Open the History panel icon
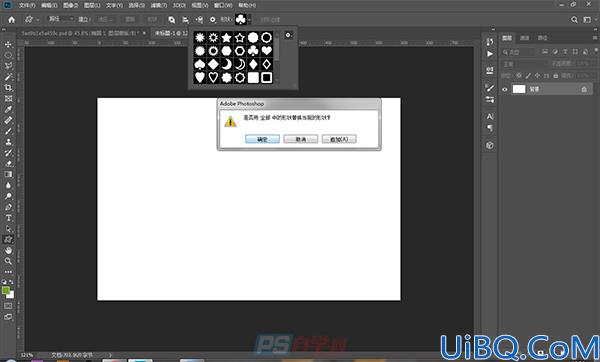 coord(490,41)
